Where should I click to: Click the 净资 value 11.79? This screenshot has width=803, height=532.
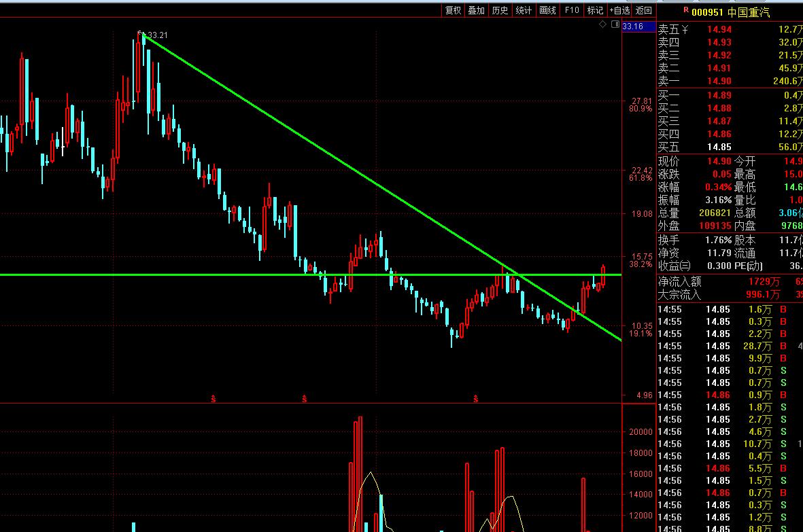click(x=719, y=253)
